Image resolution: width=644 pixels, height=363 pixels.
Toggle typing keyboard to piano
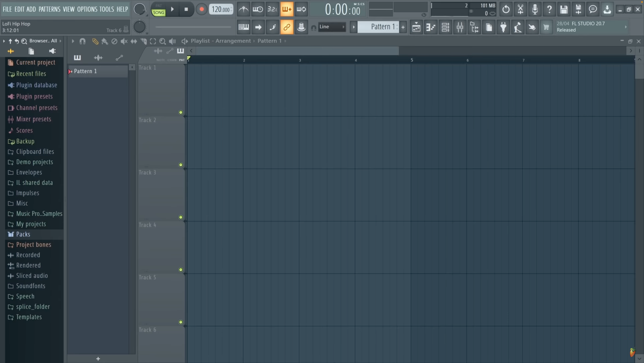click(243, 27)
